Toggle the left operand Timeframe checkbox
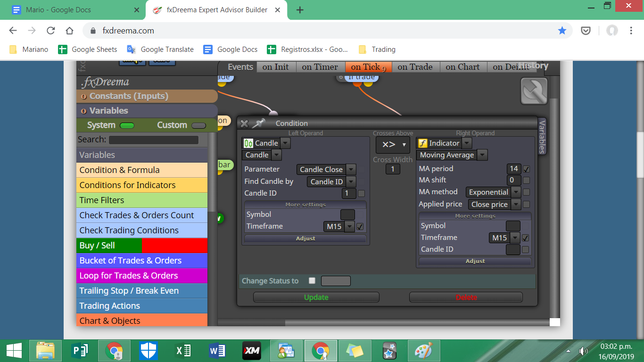Screen dimensions: 644x362 click(x=360, y=227)
